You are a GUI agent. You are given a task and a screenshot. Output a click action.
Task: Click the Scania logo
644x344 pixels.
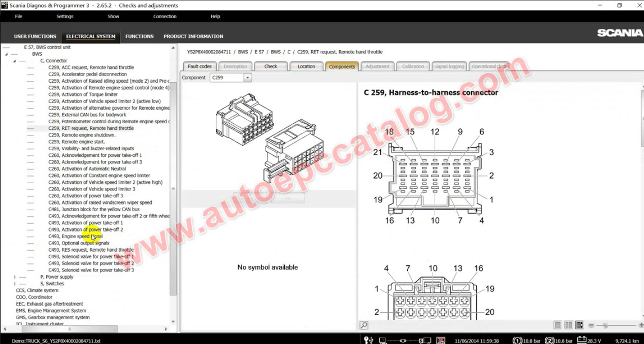tap(620, 33)
